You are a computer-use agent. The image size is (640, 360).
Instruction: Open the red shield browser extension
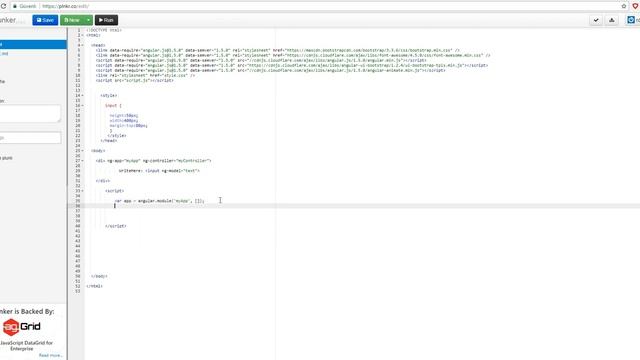click(x=635, y=6)
